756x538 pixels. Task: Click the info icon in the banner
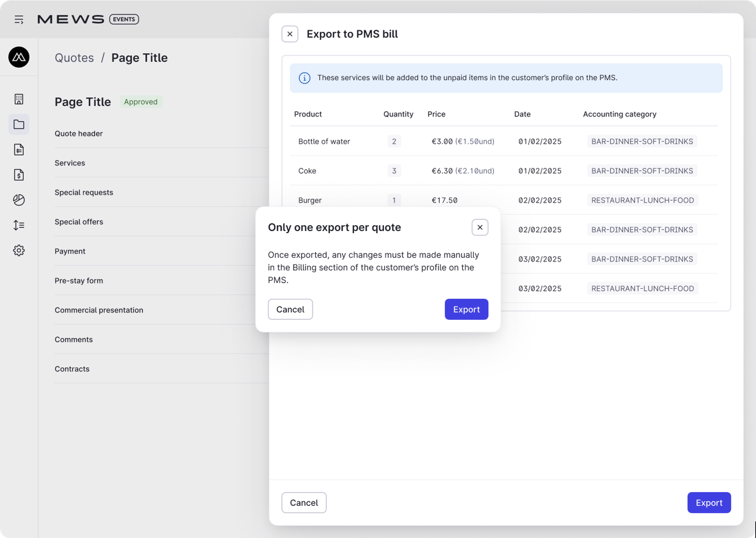304,78
